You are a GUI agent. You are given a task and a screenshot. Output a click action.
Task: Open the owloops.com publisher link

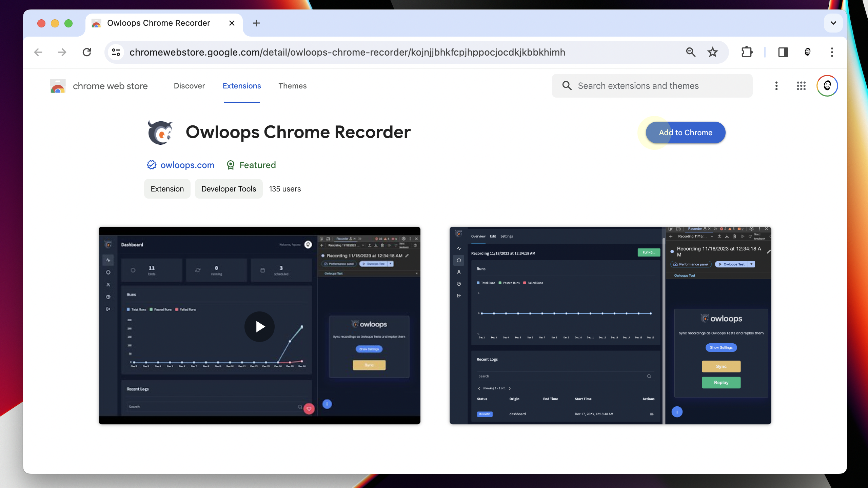coord(187,165)
